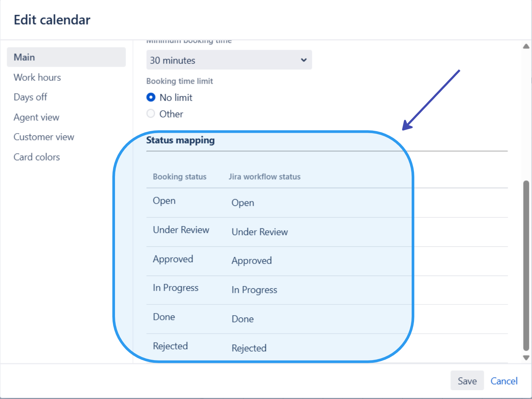Change the Under Review Jira workflow status
The height and width of the screenshot is (399, 532).
click(260, 232)
